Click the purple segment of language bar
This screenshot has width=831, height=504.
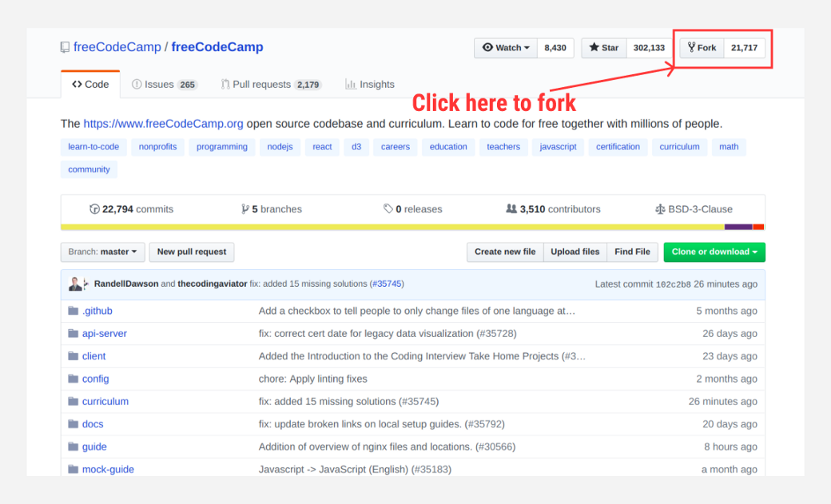click(x=738, y=227)
